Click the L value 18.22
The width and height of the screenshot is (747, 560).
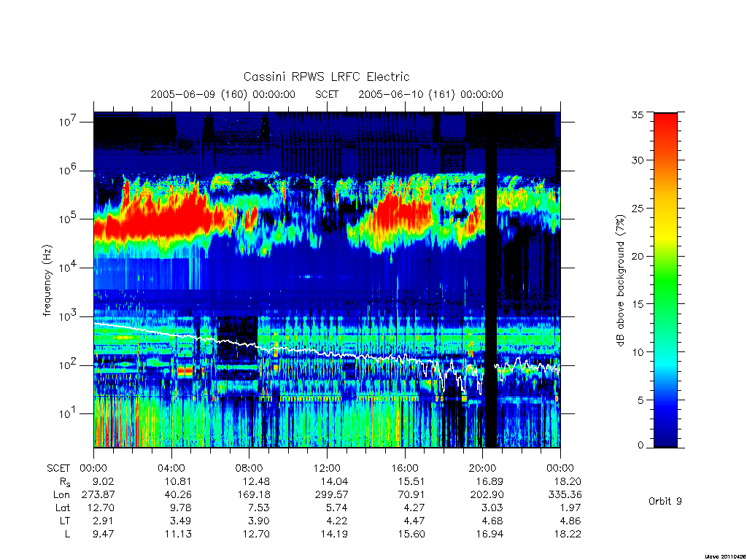(568, 534)
